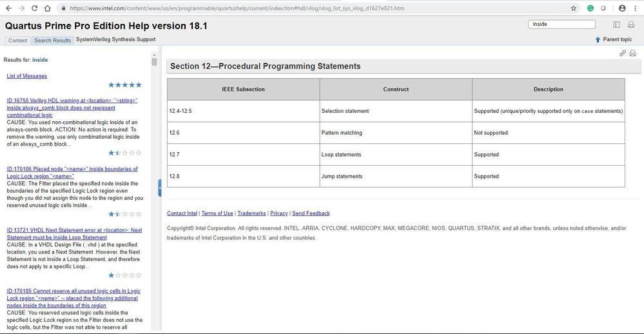
Task: Copy the topic link chain icon
Action: click(x=623, y=53)
